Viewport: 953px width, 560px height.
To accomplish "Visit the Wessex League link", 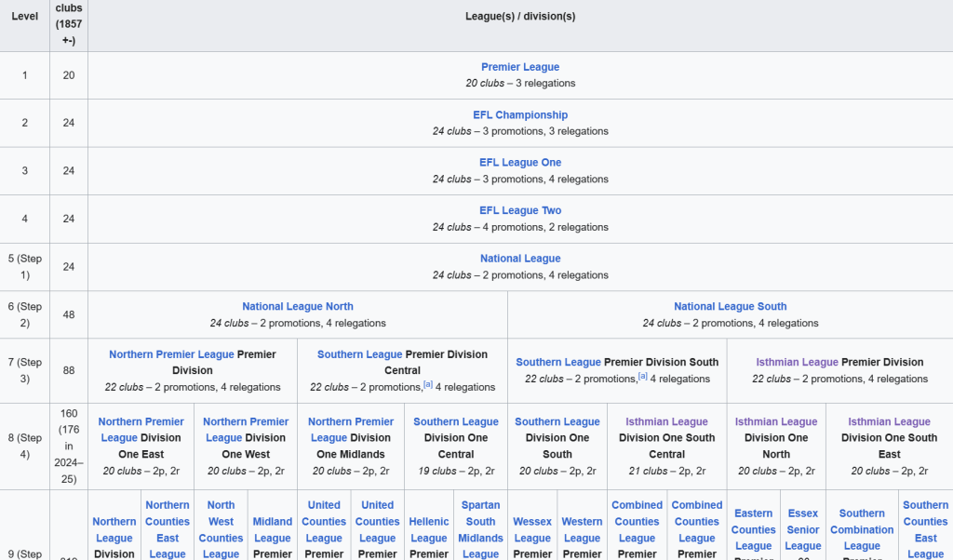I will pyautogui.click(x=532, y=530).
